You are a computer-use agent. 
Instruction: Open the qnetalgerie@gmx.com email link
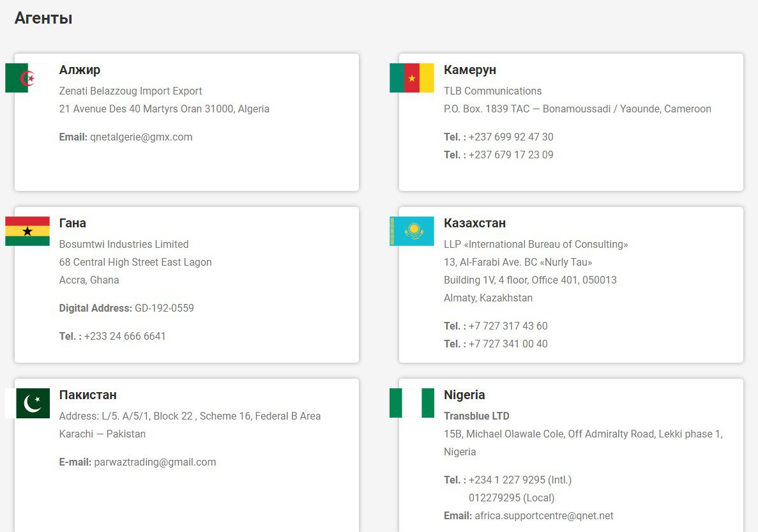(x=141, y=137)
